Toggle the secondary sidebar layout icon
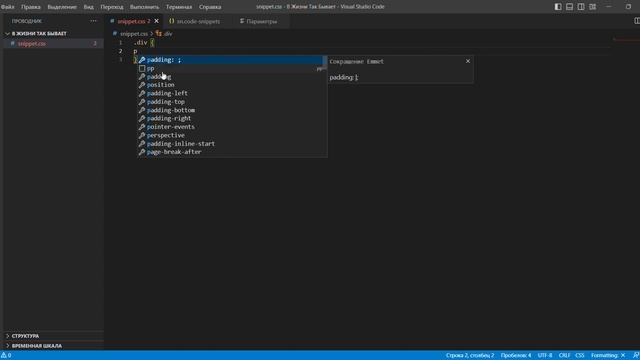 tap(581, 7)
